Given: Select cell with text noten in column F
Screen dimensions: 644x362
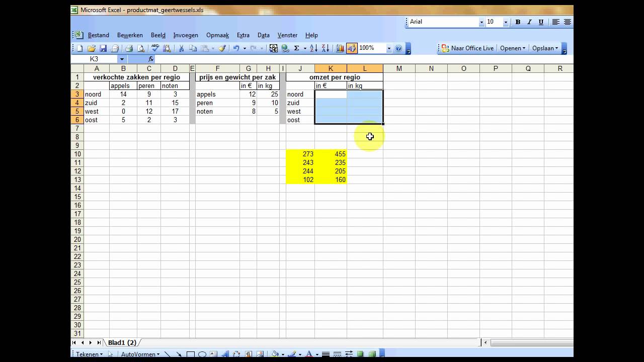Looking at the screenshot, I should click(217, 111).
